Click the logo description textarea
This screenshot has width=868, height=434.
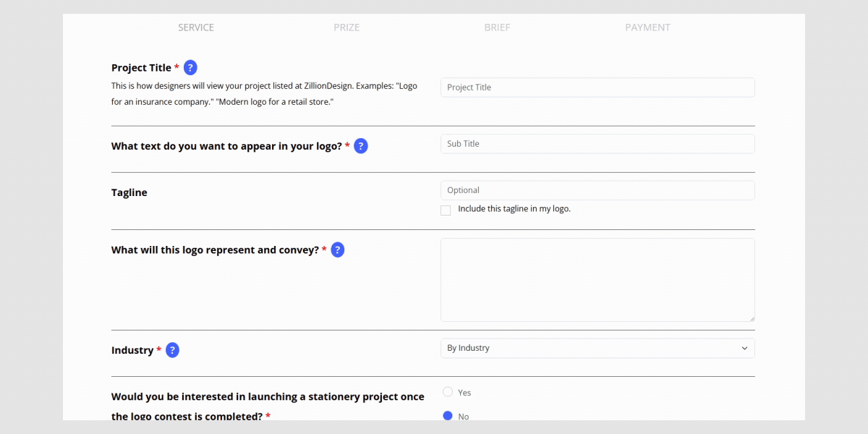[597, 279]
